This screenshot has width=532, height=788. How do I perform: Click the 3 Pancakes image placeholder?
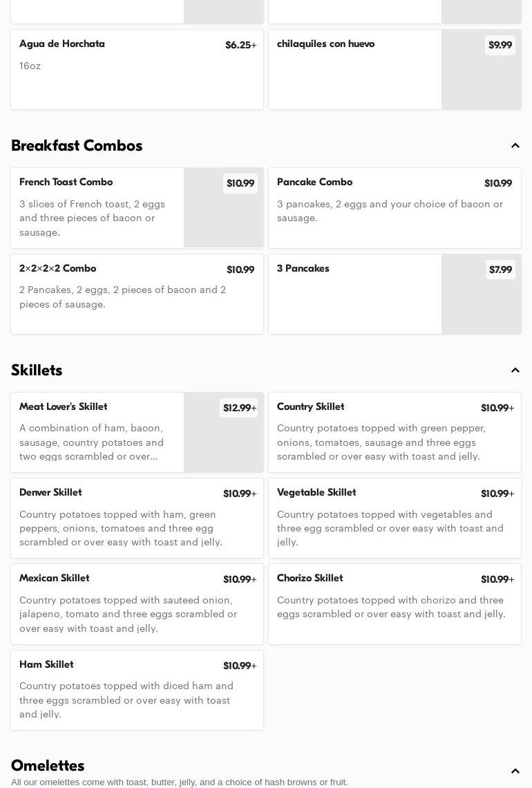click(481, 304)
